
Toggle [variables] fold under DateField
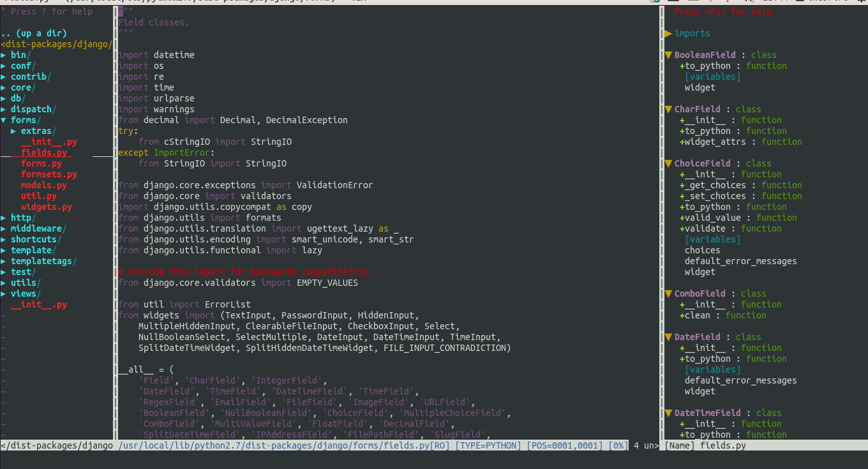[x=713, y=369]
